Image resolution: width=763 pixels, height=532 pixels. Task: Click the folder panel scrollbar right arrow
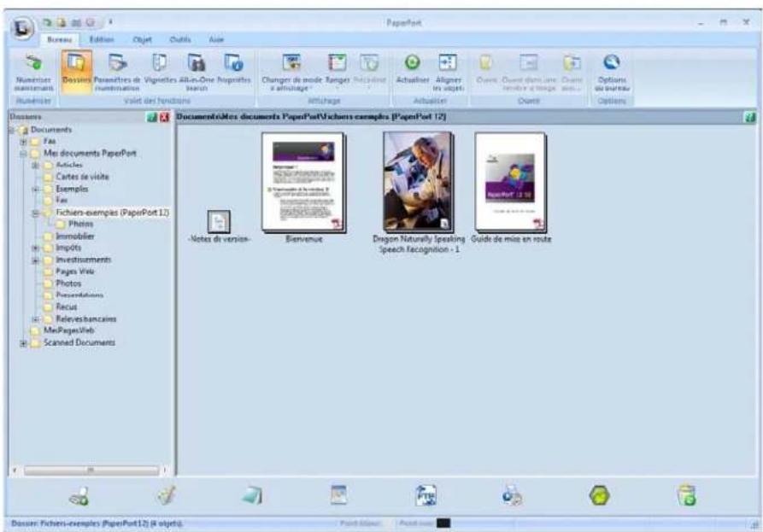click(164, 471)
